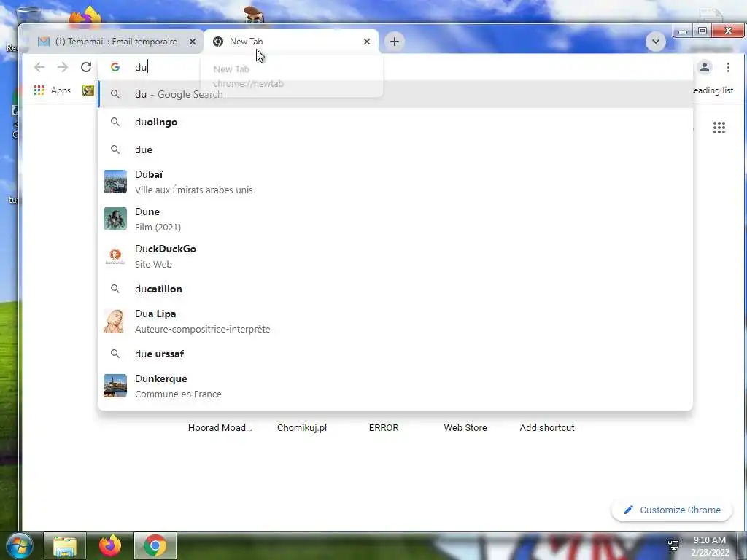
Task: Expand the tab search chevron
Action: [656, 42]
